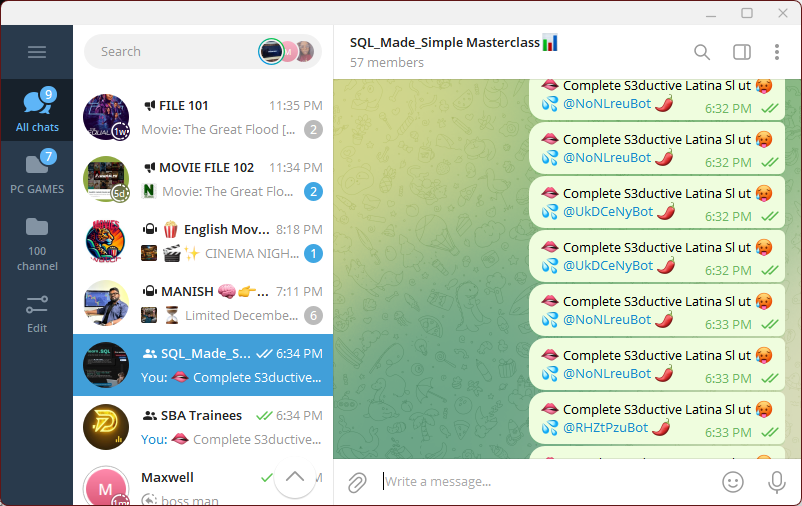
Task: Click unread badge 6 on MANISH chat
Action: pyautogui.click(x=313, y=315)
